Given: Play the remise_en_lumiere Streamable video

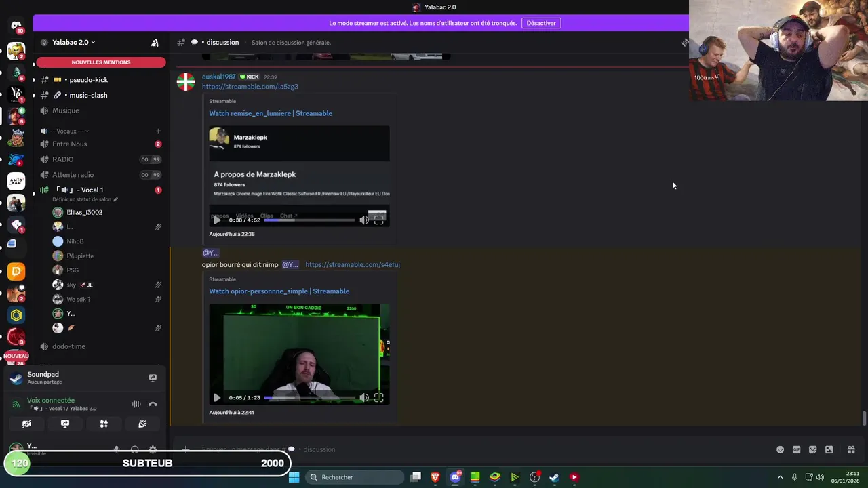Looking at the screenshot, I should point(216,220).
